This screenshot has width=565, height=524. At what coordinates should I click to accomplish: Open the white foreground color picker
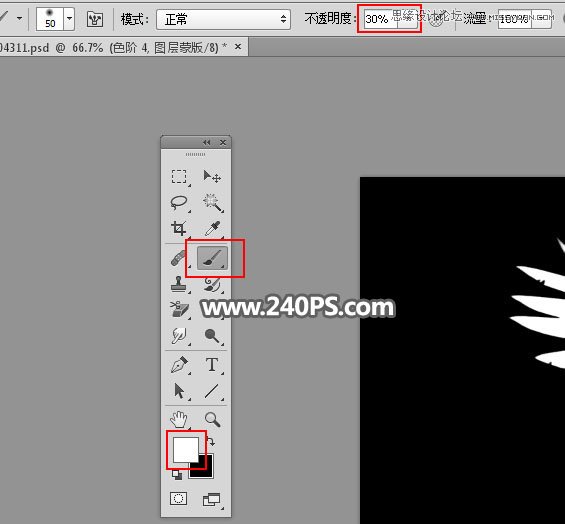186,449
